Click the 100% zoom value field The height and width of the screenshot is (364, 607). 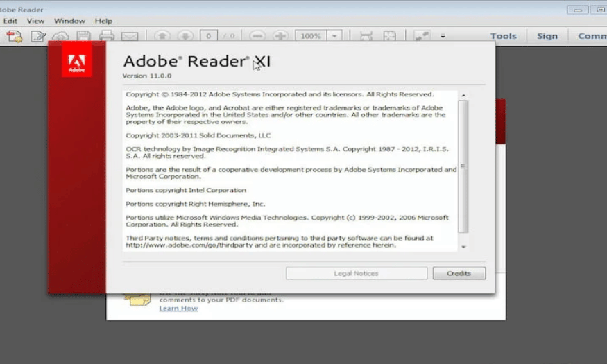311,36
